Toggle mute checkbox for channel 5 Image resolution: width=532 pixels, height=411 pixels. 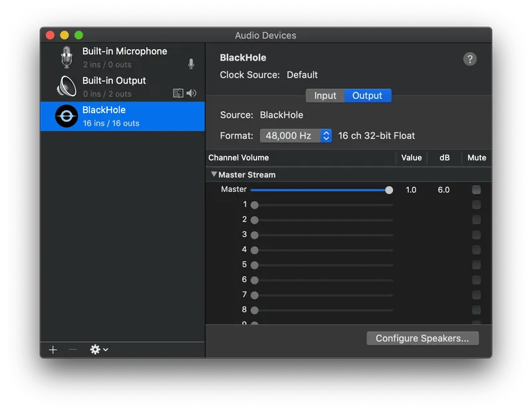click(x=476, y=265)
